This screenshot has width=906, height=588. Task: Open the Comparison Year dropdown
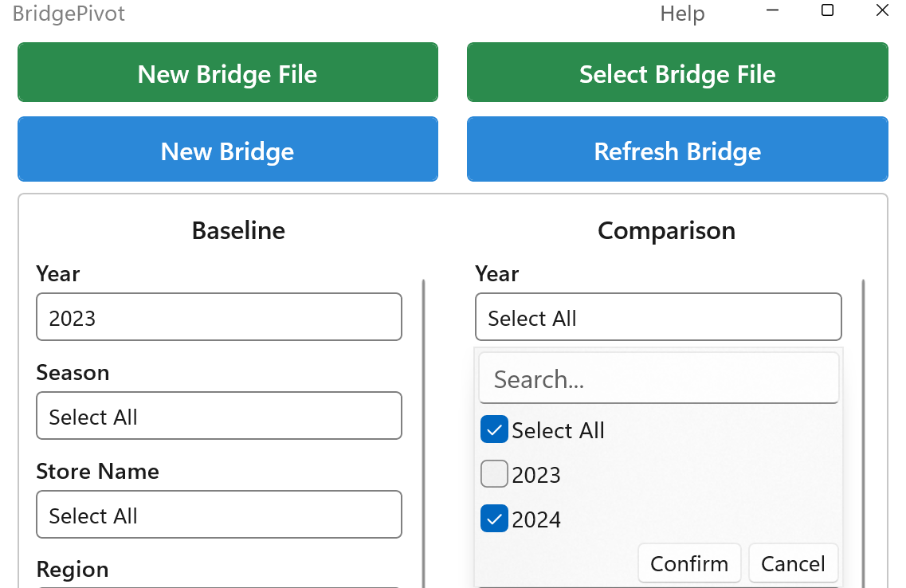658,316
